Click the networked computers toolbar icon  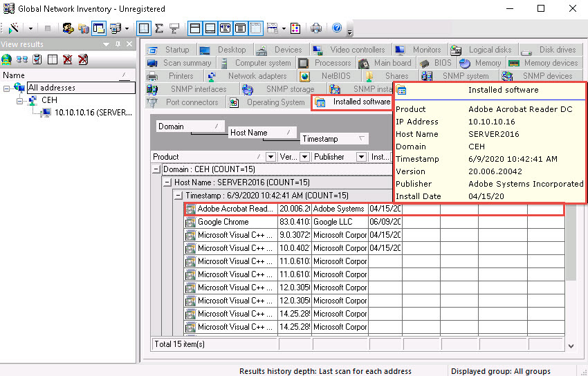click(x=116, y=28)
